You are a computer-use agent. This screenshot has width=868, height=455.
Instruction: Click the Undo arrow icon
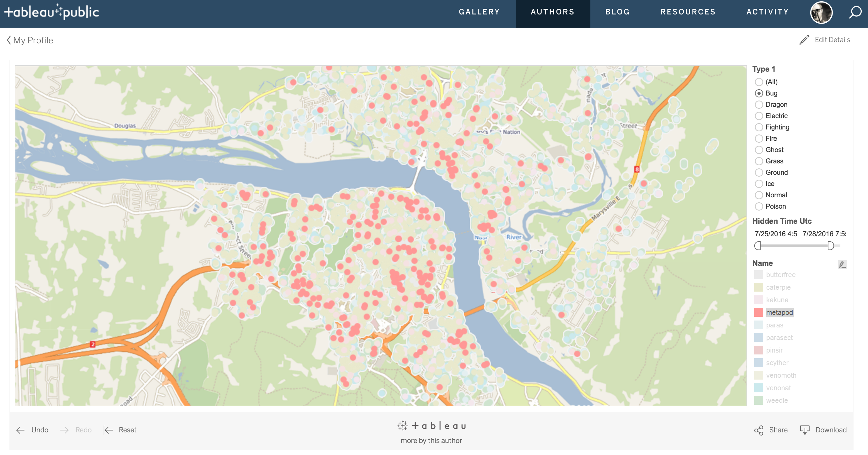[20, 430]
